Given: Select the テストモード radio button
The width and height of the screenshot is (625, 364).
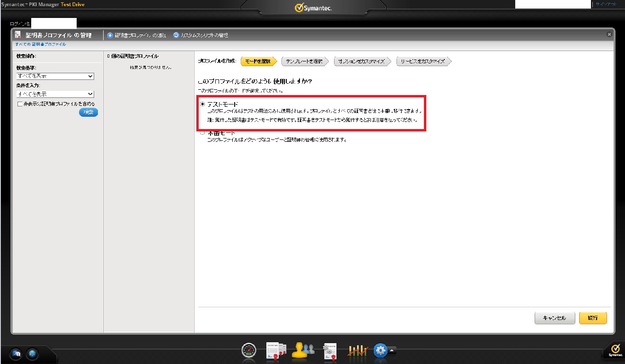Looking at the screenshot, I should [x=202, y=104].
